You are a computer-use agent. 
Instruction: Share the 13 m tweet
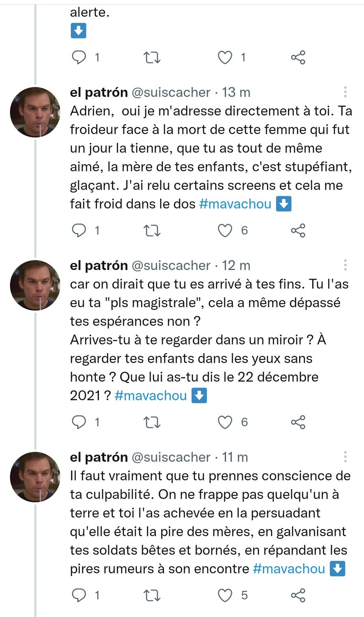(x=298, y=231)
